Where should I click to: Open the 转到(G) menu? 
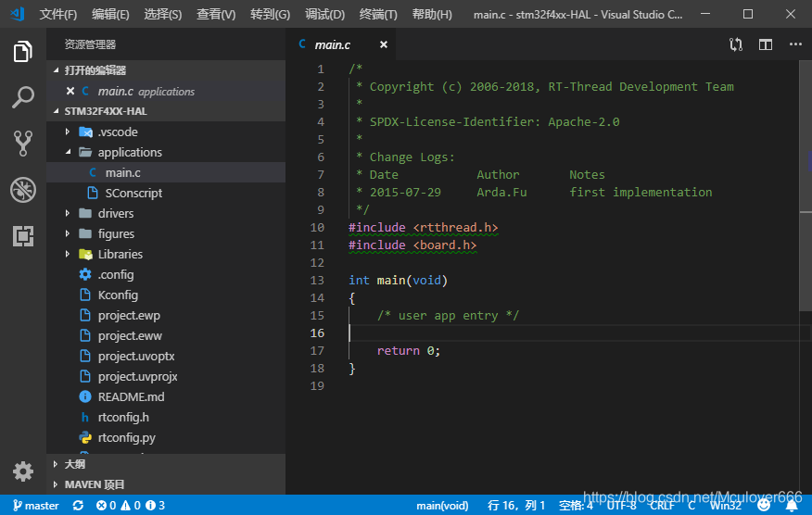[270, 15]
